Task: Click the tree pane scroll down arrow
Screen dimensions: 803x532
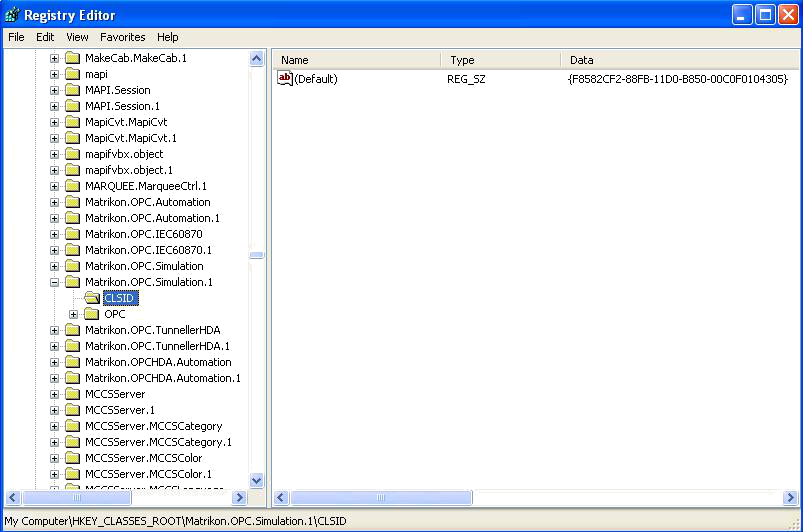Action: pyautogui.click(x=257, y=480)
